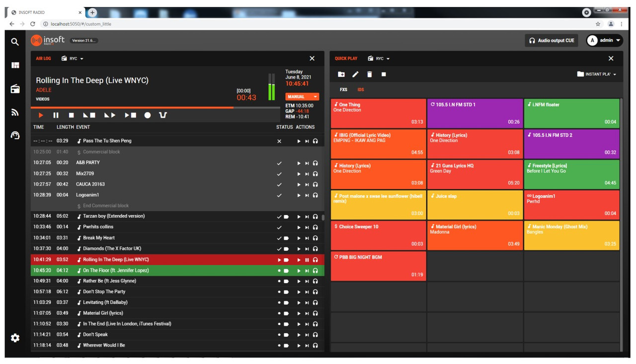Open settings via the gear icon
Viewport: 636px width, 364px height.
(14, 338)
